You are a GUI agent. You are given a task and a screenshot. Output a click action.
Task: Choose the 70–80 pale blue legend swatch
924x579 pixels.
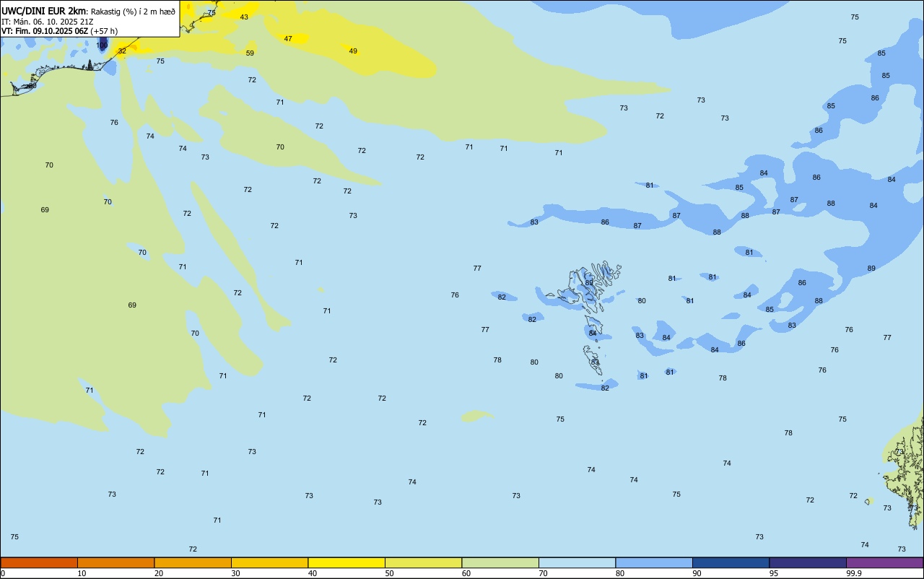pyautogui.click(x=577, y=562)
